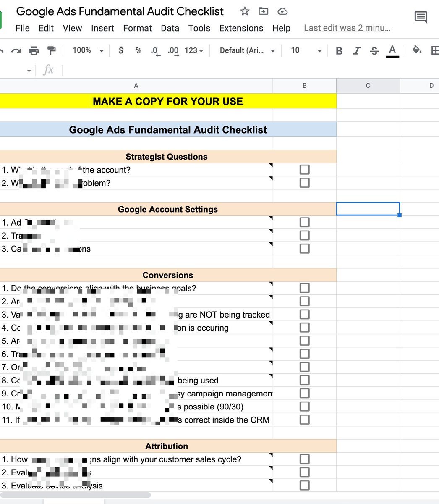Check the box beside Attribution item 3
This screenshot has width=439, height=504.
coord(304,485)
